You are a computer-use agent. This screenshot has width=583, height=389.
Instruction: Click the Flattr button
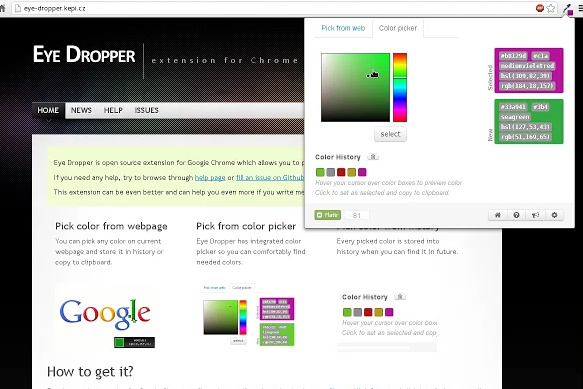[x=328, y=215]
